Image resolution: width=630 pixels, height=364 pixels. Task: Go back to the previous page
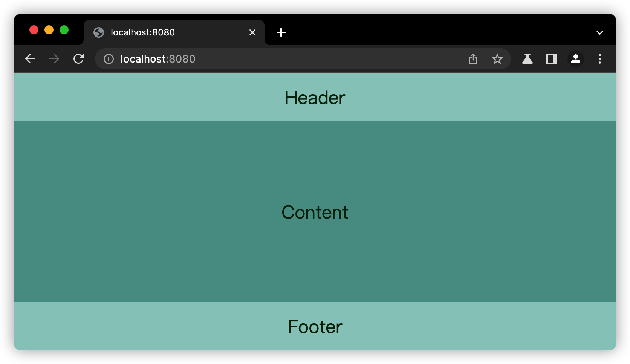coord(30,59)
